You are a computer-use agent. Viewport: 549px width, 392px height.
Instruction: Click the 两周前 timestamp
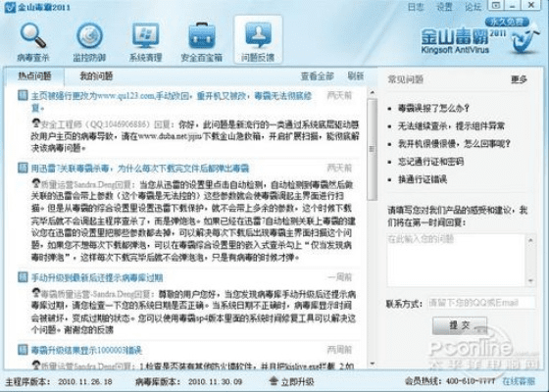coord(339,349)
